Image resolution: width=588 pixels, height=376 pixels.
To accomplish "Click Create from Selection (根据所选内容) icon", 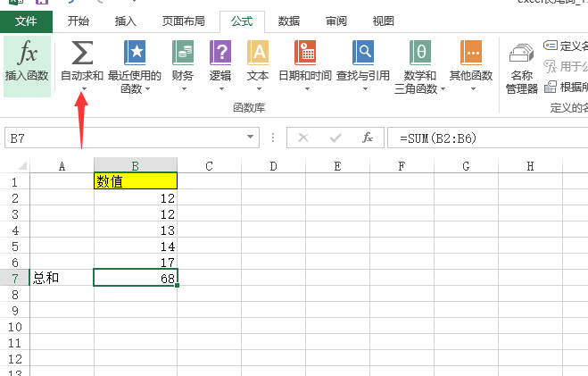I will click(x=551, y=87).
